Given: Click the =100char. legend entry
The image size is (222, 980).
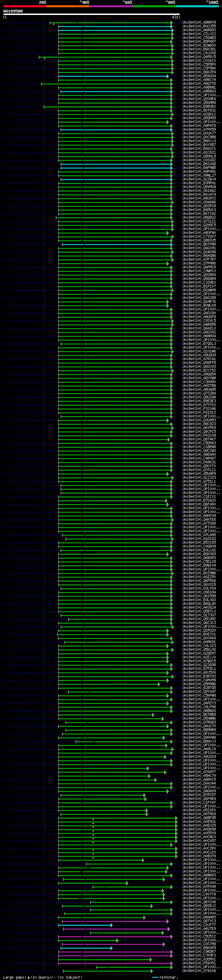Looking at the screenshot, I should tap(165, 977).
